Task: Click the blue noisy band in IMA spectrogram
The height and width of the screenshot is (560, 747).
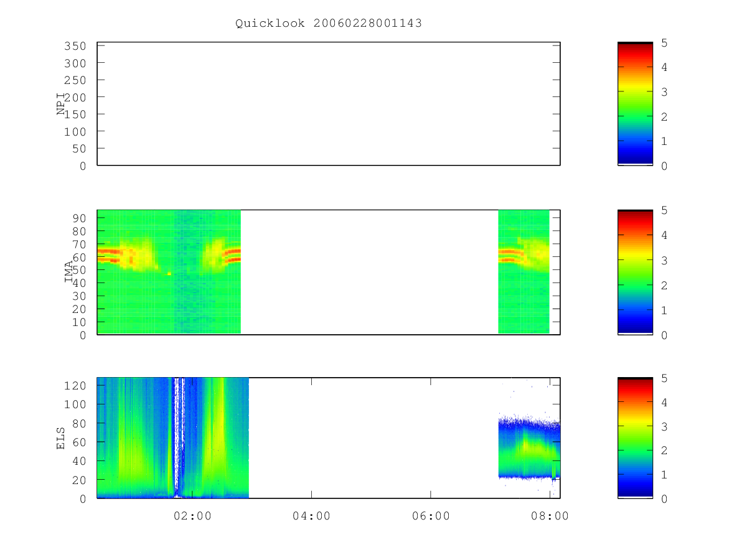Action: [194, 272]
